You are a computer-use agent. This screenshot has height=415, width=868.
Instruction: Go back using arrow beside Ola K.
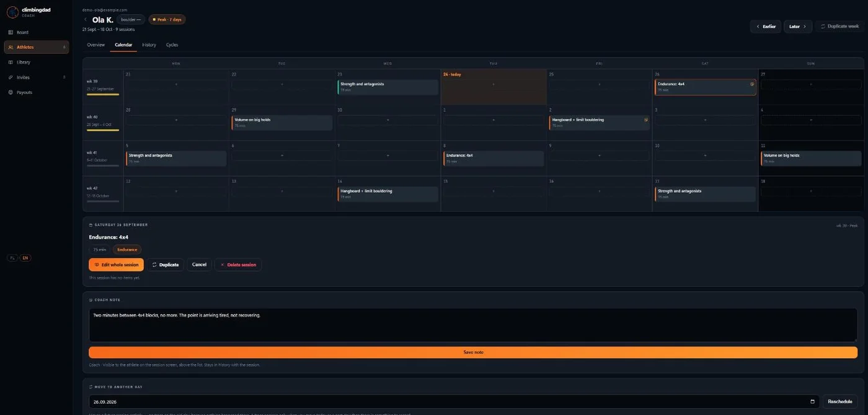click(86, 19)
